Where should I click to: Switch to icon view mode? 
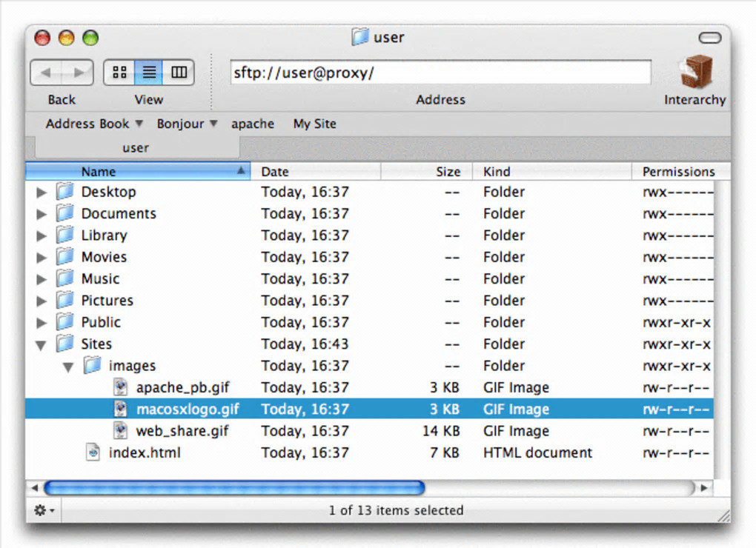click(x=119, y=73)
